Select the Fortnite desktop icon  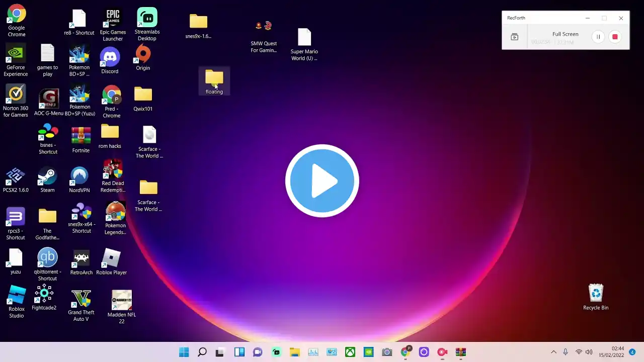[80, 140]
